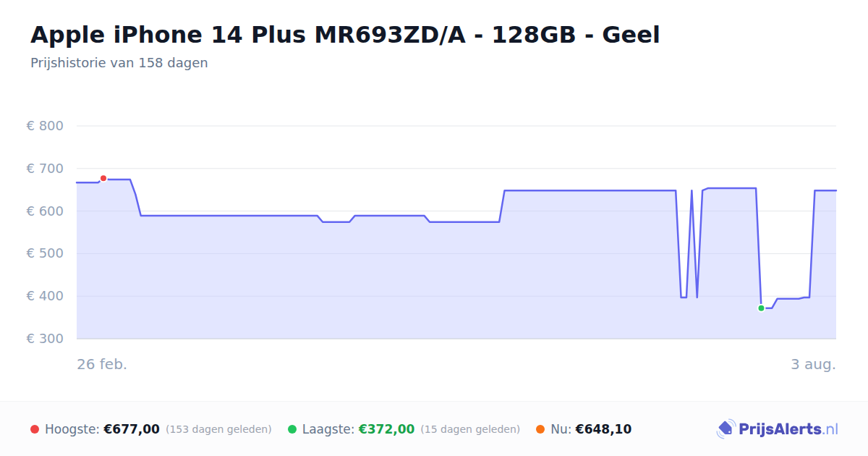
Task: Click the lowest price €372,00 value
Action: [x=386, y=429]
